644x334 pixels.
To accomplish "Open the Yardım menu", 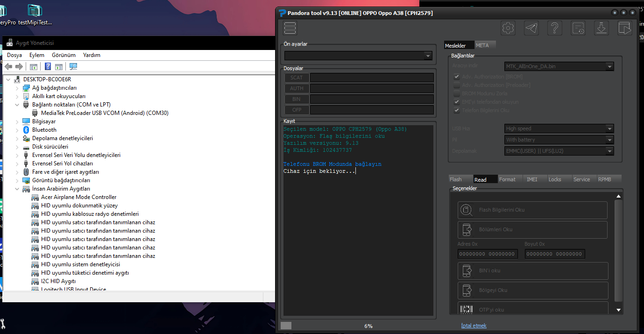I will click(x=92, y=55).
